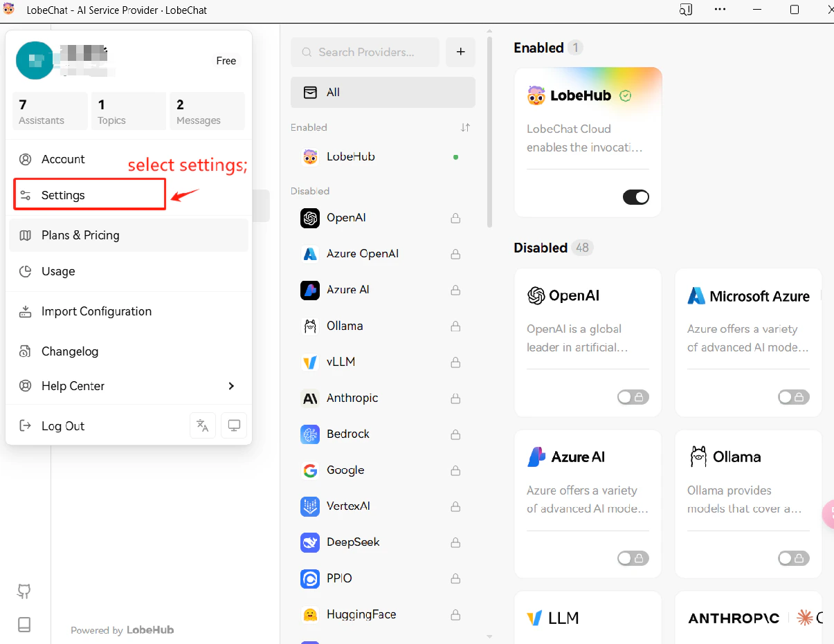Open the LobeChat GitHub repository icon
Viewport: 834px width, 644px height.
point(24,591)
